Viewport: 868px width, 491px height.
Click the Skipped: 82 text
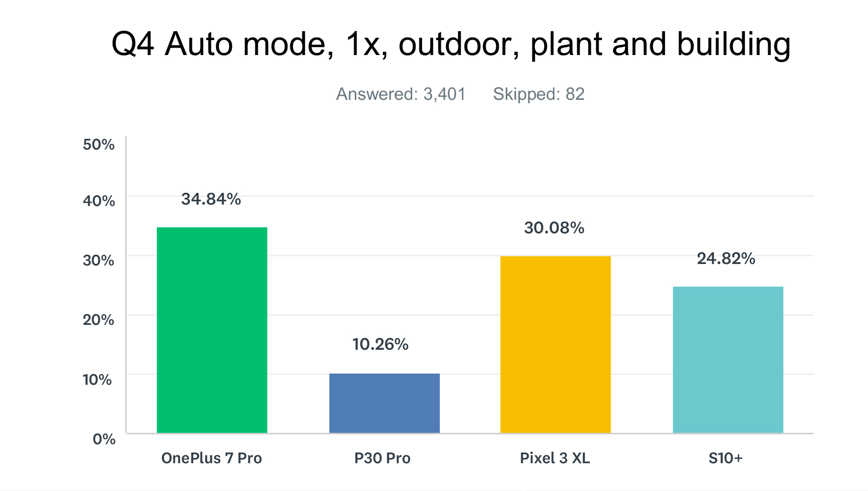click(539, 94)
